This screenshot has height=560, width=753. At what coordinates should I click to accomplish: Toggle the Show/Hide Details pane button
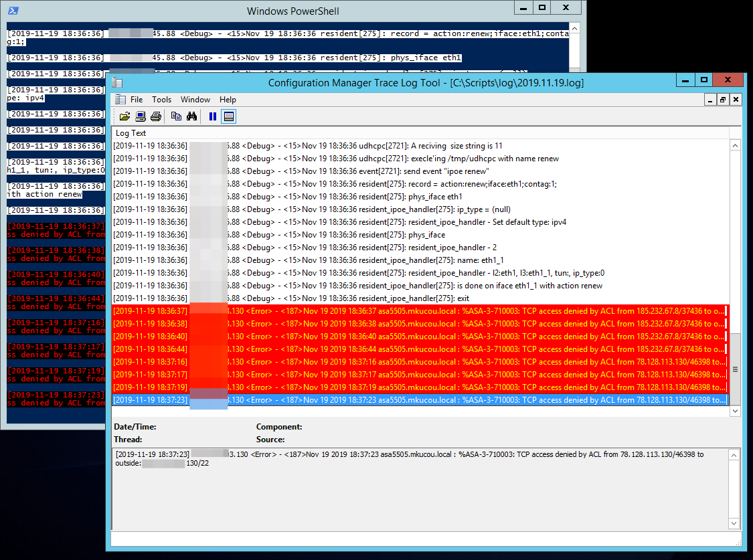click(229, 116)
